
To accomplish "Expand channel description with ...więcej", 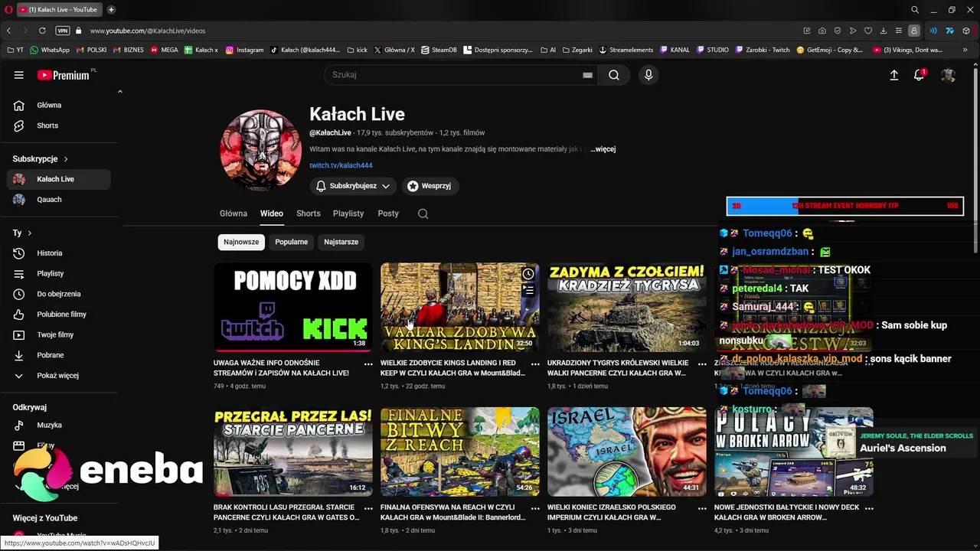I will 603,149.
